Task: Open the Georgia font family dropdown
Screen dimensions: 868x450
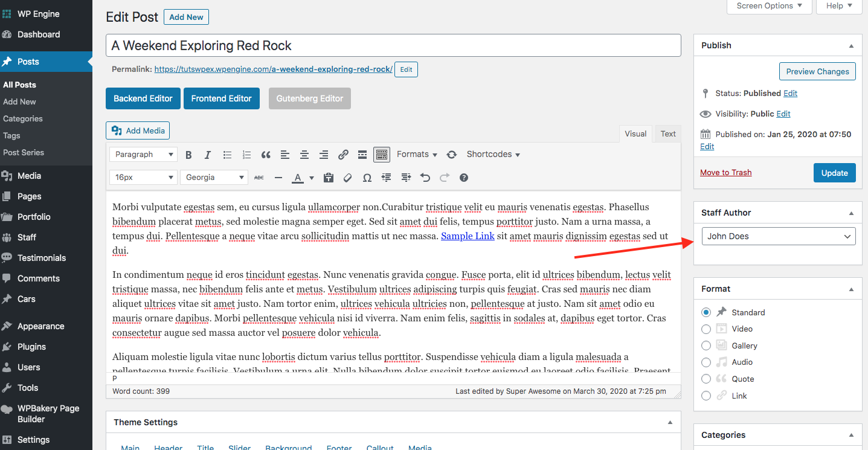Action: pos(214,178)
